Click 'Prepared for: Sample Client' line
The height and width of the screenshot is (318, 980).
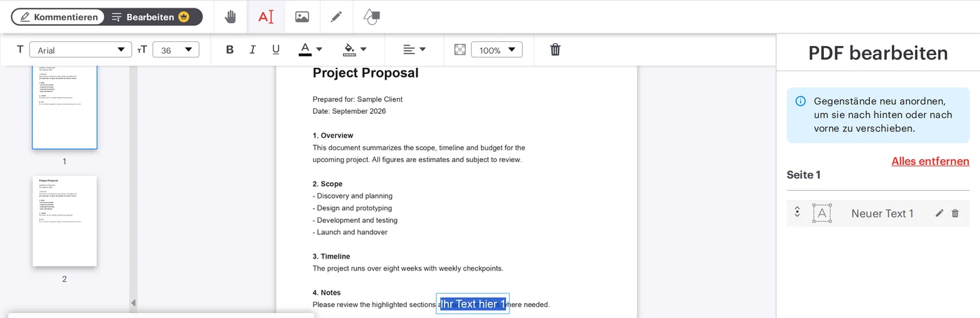pyautogui.click(x=358, y=99)
